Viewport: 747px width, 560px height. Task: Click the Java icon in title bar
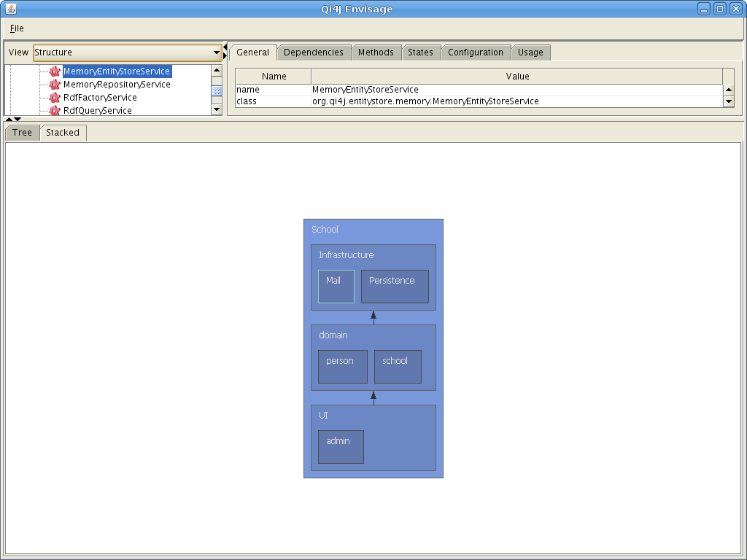9,9
